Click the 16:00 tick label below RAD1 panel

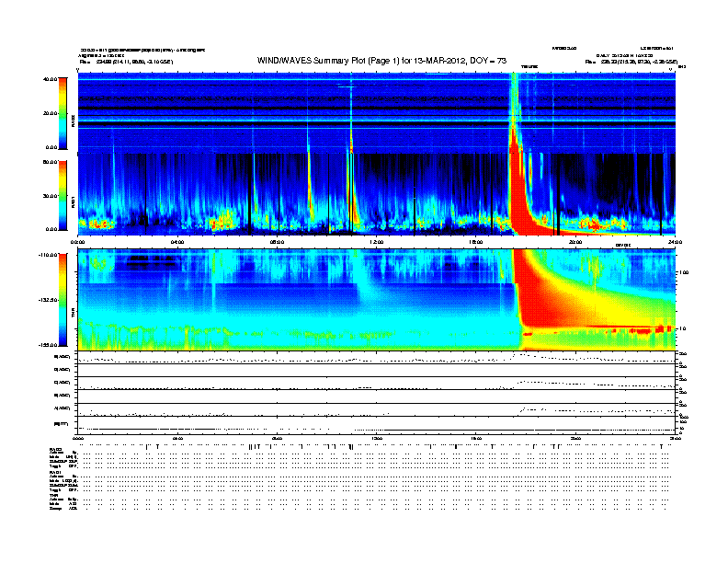(x=476, y=242)
